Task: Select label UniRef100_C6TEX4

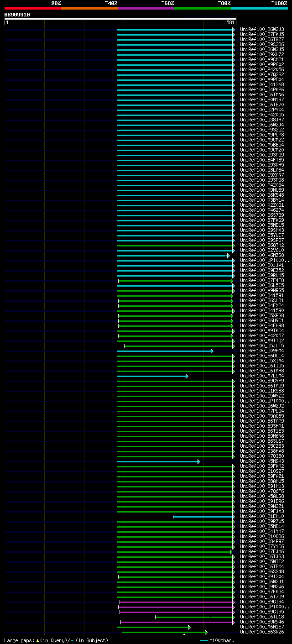Action: pos(262,566)
